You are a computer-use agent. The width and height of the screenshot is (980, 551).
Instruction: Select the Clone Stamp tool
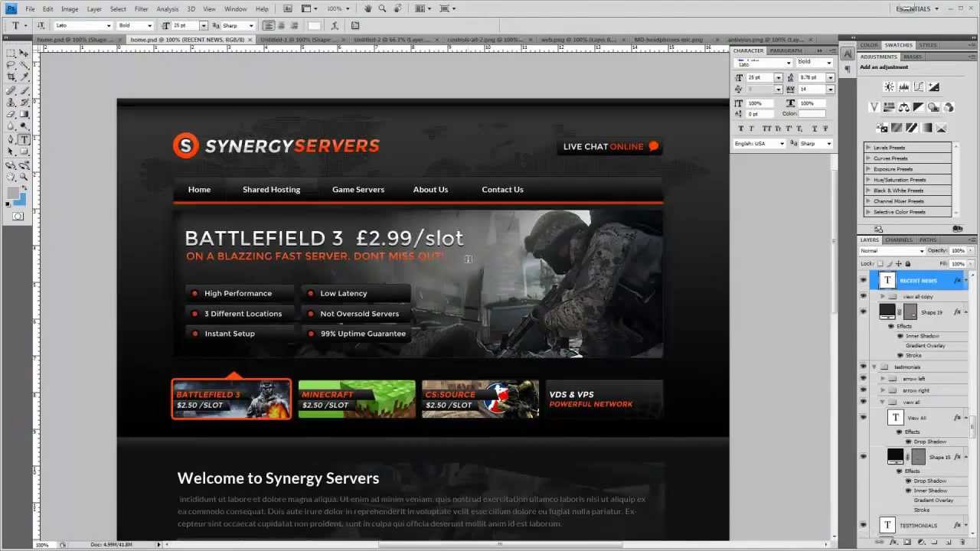11,102
